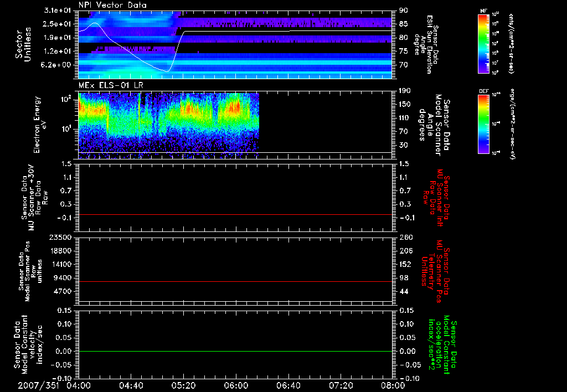Click the "cnts/(cm**2-sr-sec)" color bar units
This screenshot has width=567, height=392.
(511, 44)
